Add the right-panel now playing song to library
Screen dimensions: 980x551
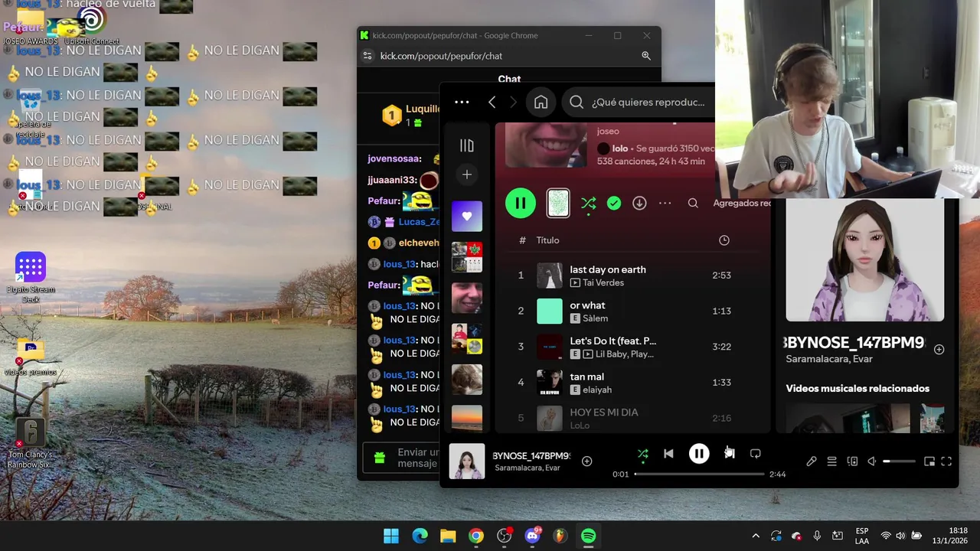tap(939, 349)
